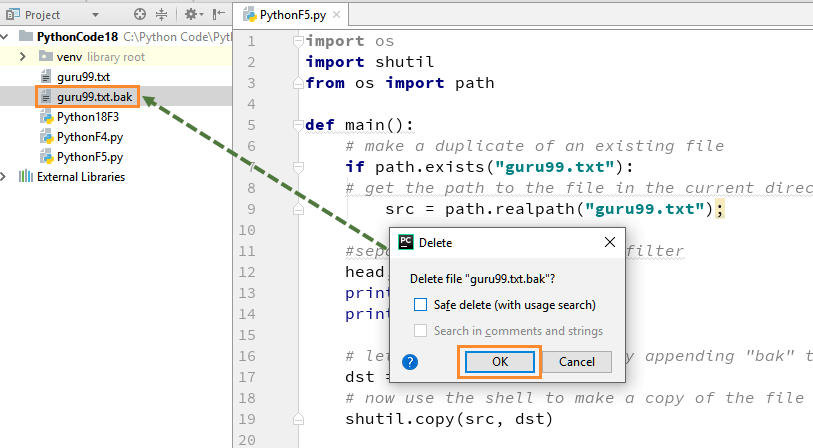Click the Collapse All icon in Project panel
813x448 pixels.
tap(161, 15)
